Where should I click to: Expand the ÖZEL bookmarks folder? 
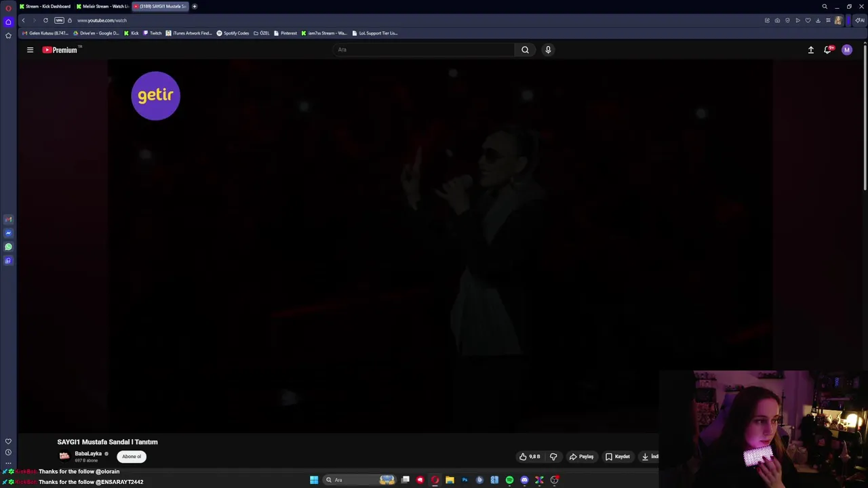262,33
